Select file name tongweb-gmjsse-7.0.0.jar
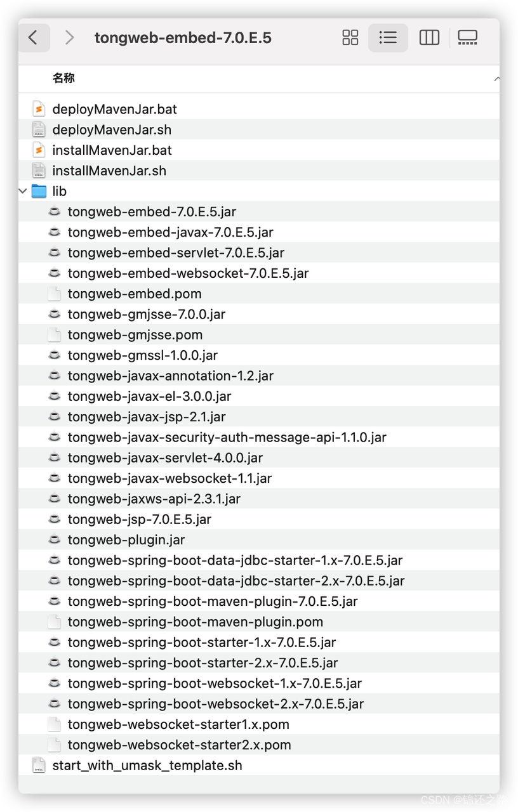 click(147, 314)
